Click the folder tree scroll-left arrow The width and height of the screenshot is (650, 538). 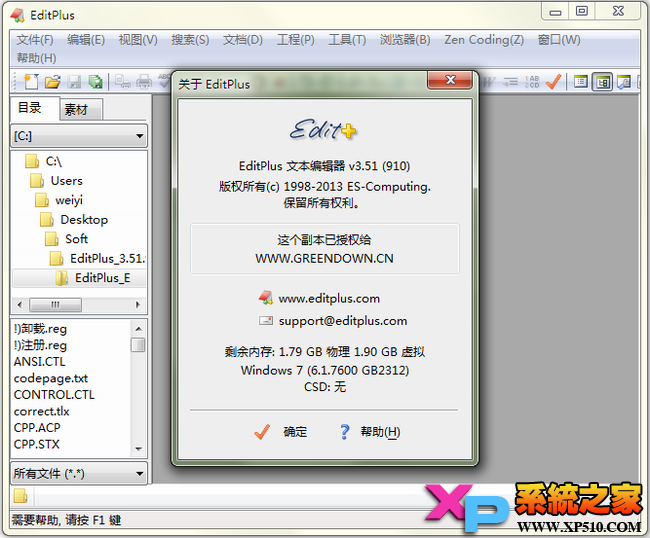point(19,305)
